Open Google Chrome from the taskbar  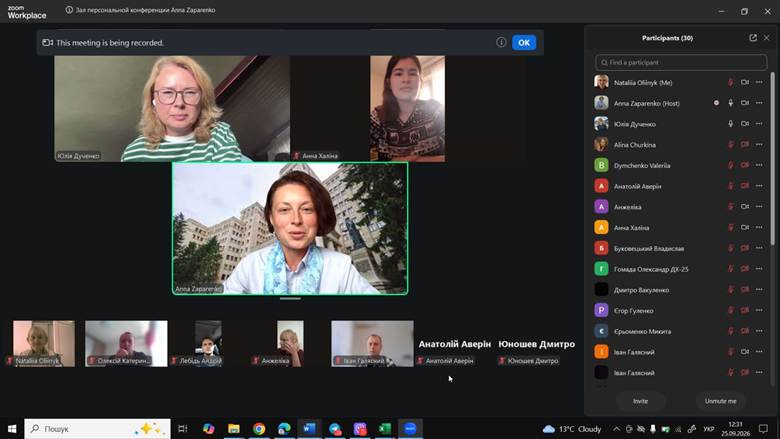pyautogui.click(x=259, y=429)
